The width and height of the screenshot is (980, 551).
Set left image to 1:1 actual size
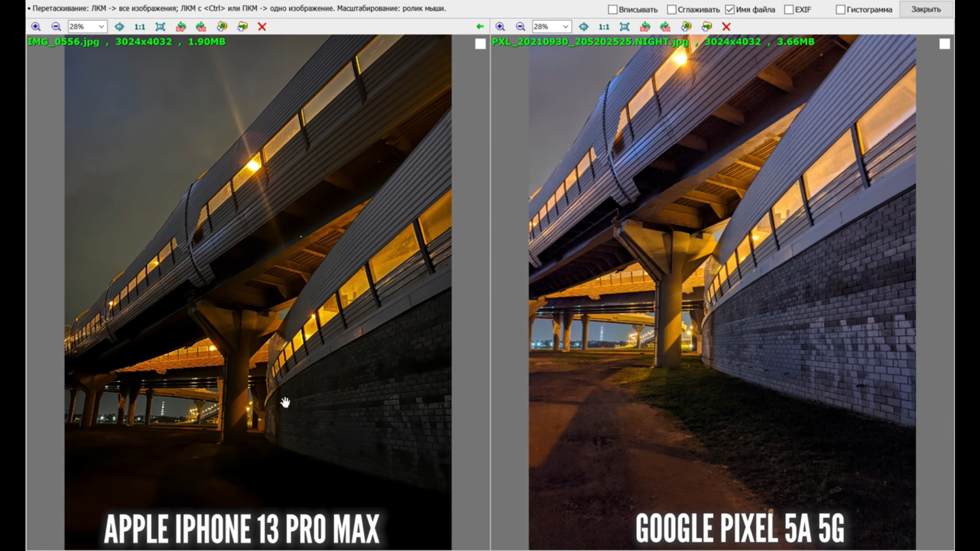(x=140, y=27)
